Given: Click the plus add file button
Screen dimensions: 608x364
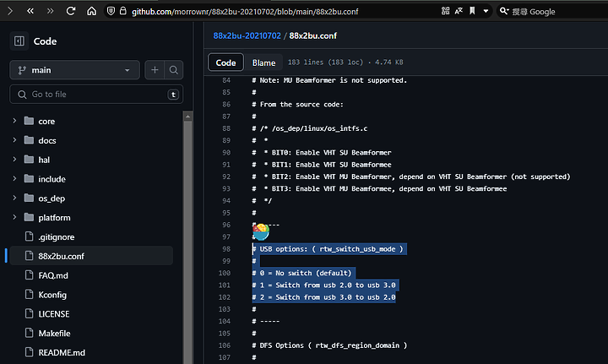Looking at the screenshot, I should [x=155, y=70].
